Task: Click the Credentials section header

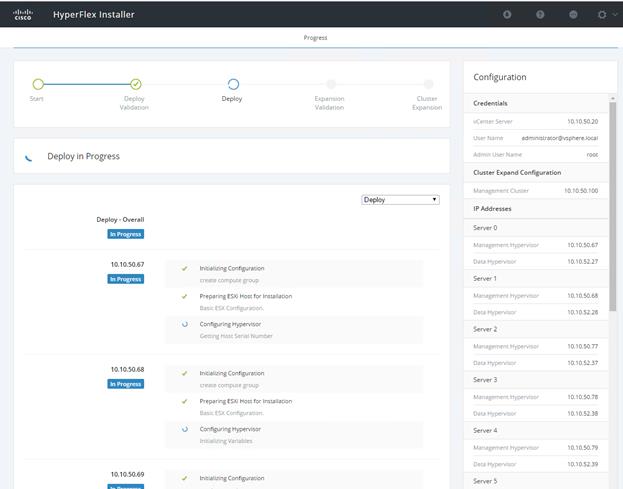Action: (x=490, y=103)
